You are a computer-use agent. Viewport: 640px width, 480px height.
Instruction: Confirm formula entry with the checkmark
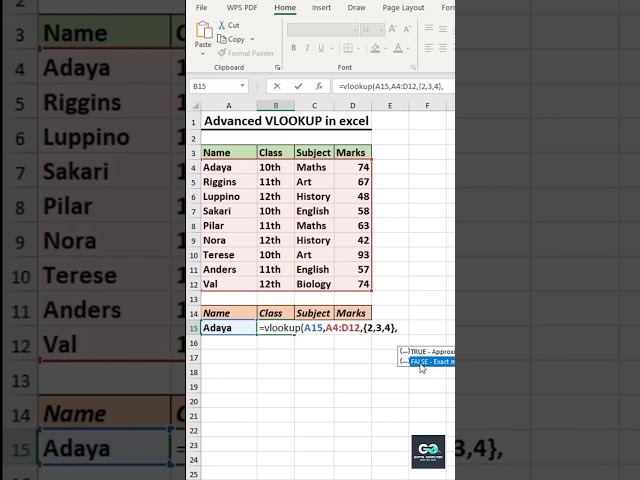click(298, 86)
